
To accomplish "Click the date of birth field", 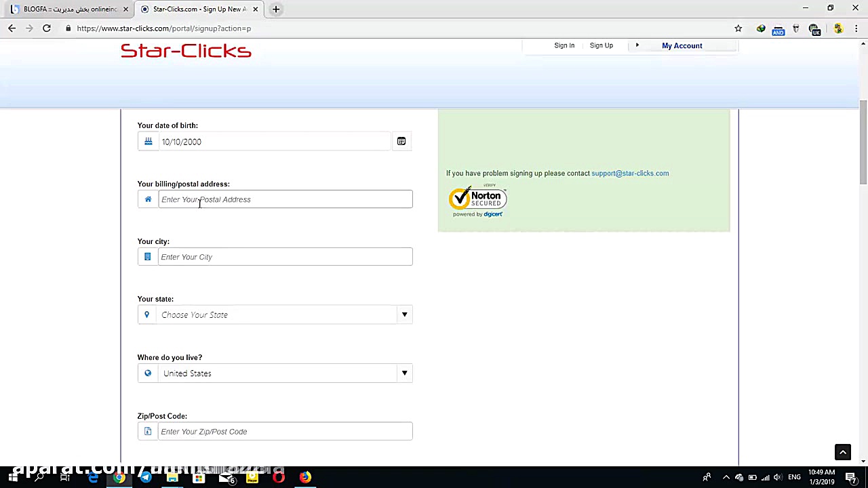I will click(275, 142).
